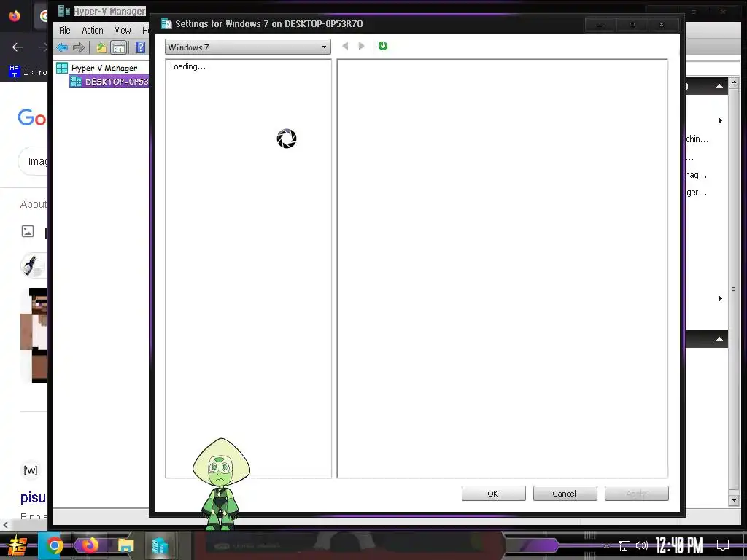Show hidden tray icons chevron
Screen dimensions: 747x560
606,545
